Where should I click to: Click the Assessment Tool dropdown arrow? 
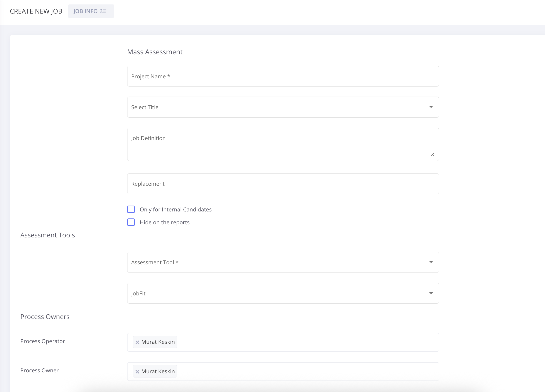431,262
